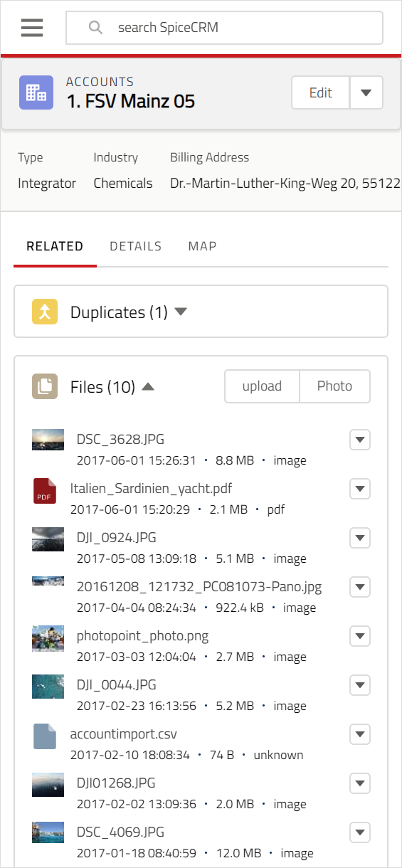Open actions dropdown for accountimport.csv
Screen dimensions: 402x868
point(361,734)
